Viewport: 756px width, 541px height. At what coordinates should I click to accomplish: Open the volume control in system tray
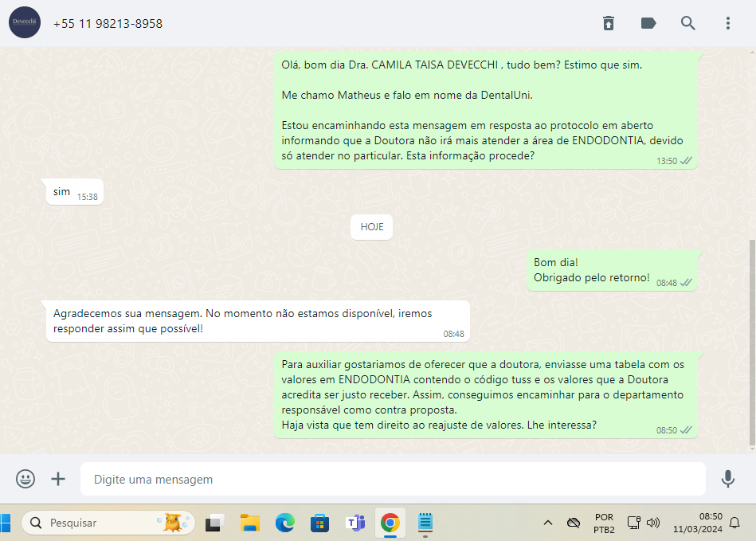pyautogui.click(x=653, y=523)
